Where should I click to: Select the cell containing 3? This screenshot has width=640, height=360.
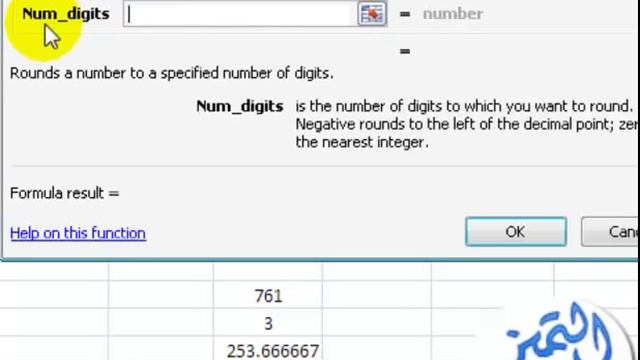[268, 322]
